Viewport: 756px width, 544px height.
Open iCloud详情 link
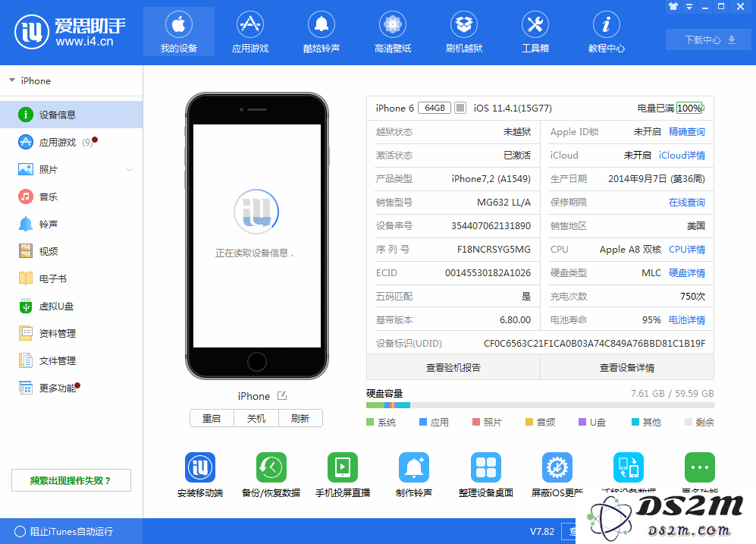tap(682, 156)
